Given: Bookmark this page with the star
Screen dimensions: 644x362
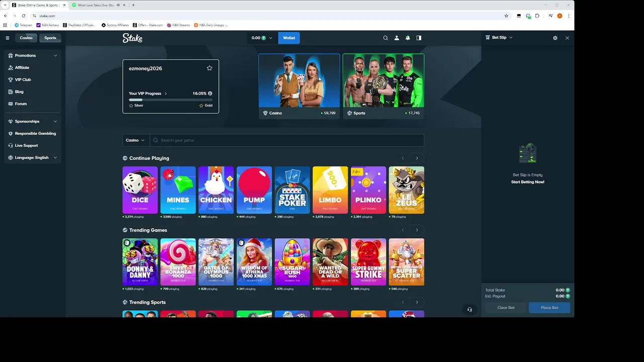Looking at the screenshot, I should coord(506,16).
